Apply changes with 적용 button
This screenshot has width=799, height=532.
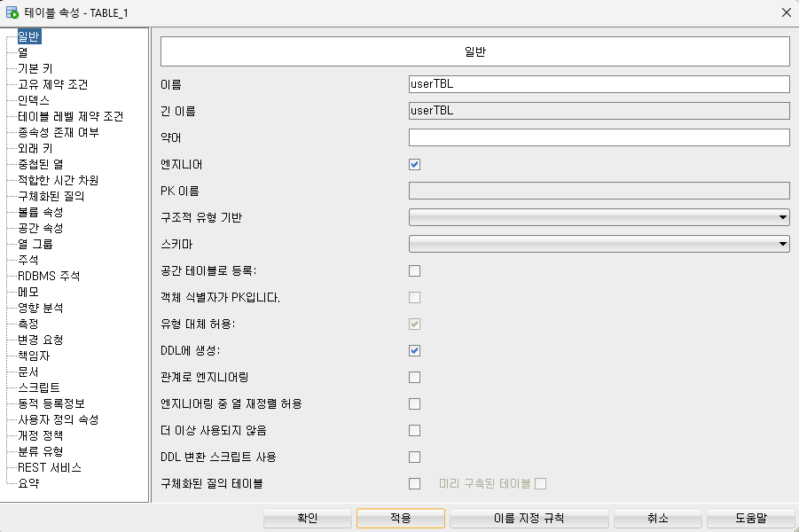click(x=401, y=518)
